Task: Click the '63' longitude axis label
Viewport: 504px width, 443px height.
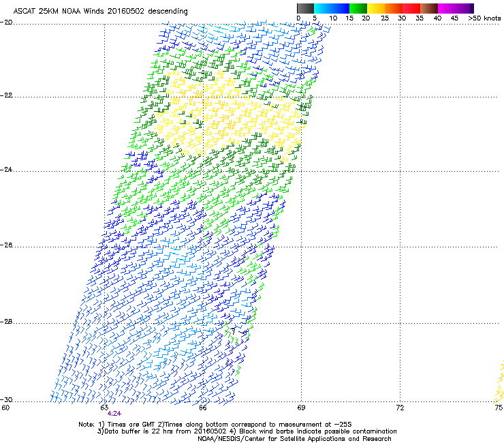Action: point(104,408)
